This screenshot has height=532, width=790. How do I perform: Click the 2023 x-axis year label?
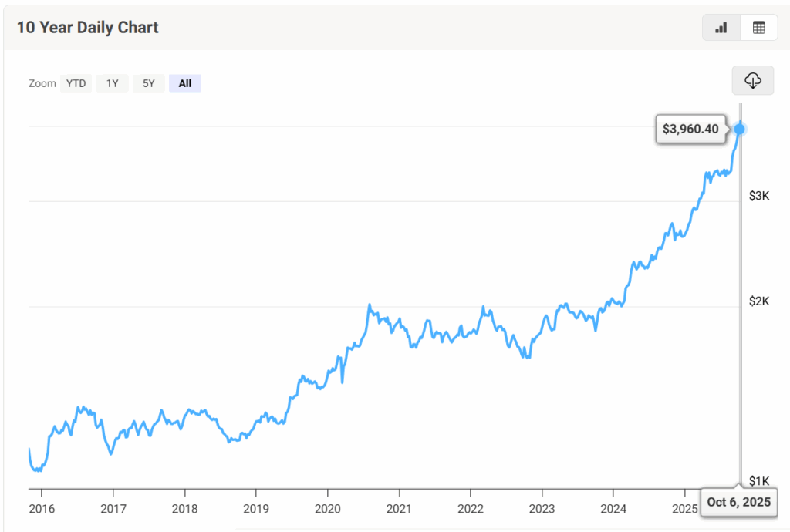pos(542,509)
